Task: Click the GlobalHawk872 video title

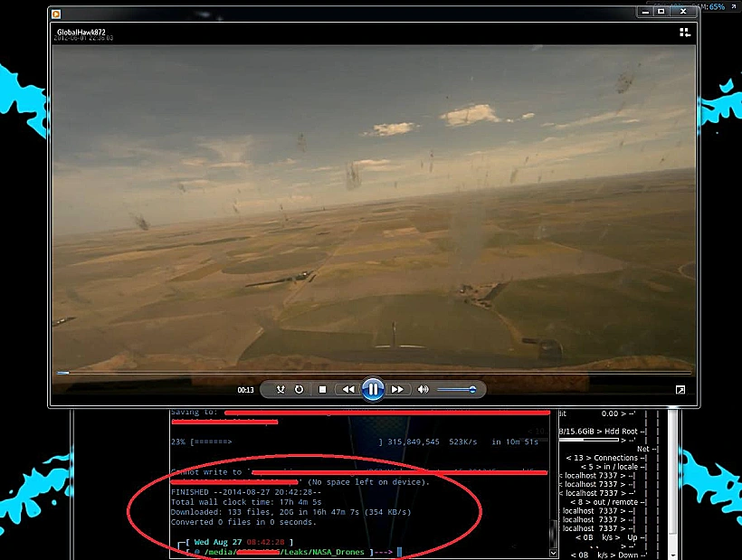Action: tap(79, 31)
